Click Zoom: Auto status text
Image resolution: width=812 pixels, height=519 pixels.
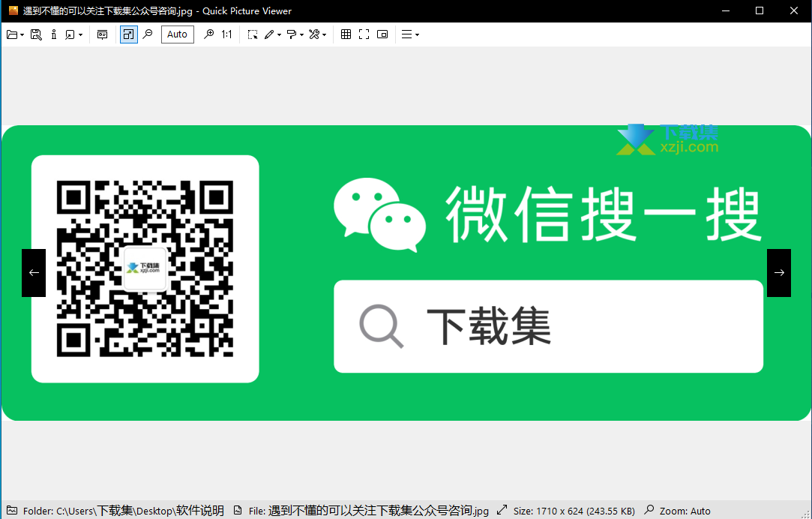685,511
